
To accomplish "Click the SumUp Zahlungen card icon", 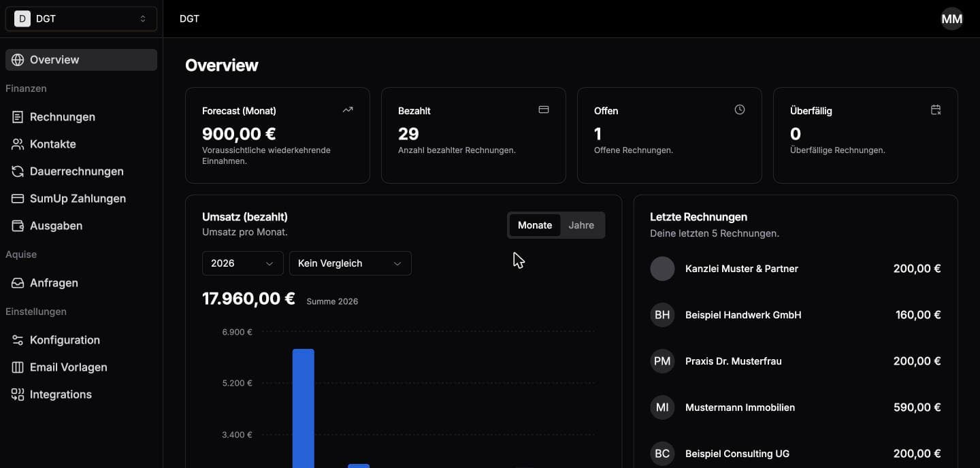I will 18,199.
